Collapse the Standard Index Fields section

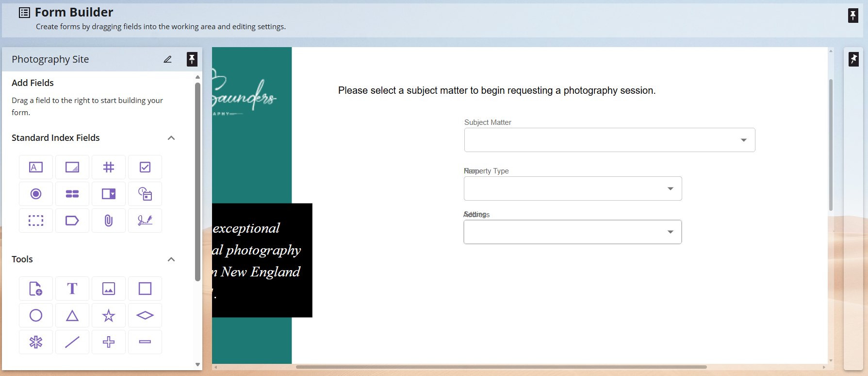(171, 138)
